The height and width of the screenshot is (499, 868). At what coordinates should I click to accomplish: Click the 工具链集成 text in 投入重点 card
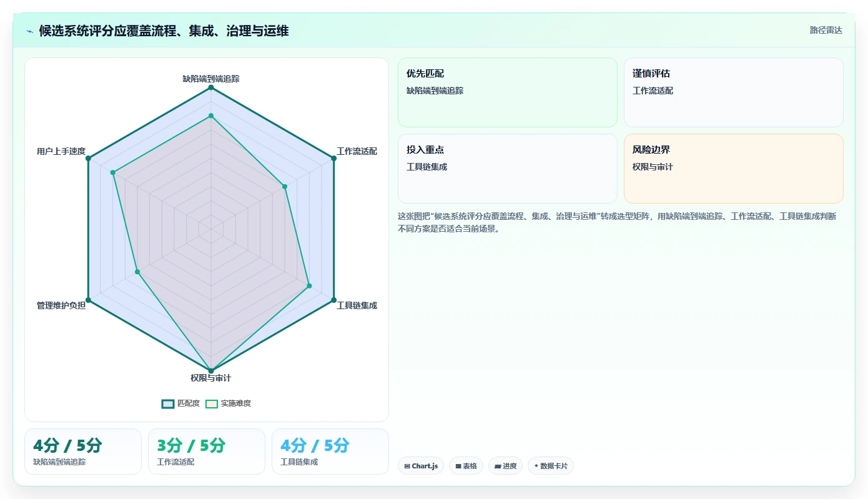(427, 167)
